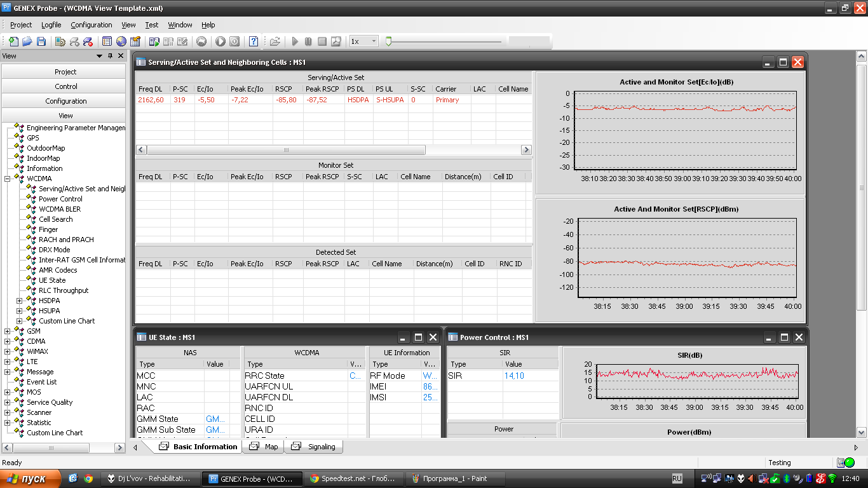Switch to the Map tab
This screenshot has width=868, height=488.
(264, 447)
